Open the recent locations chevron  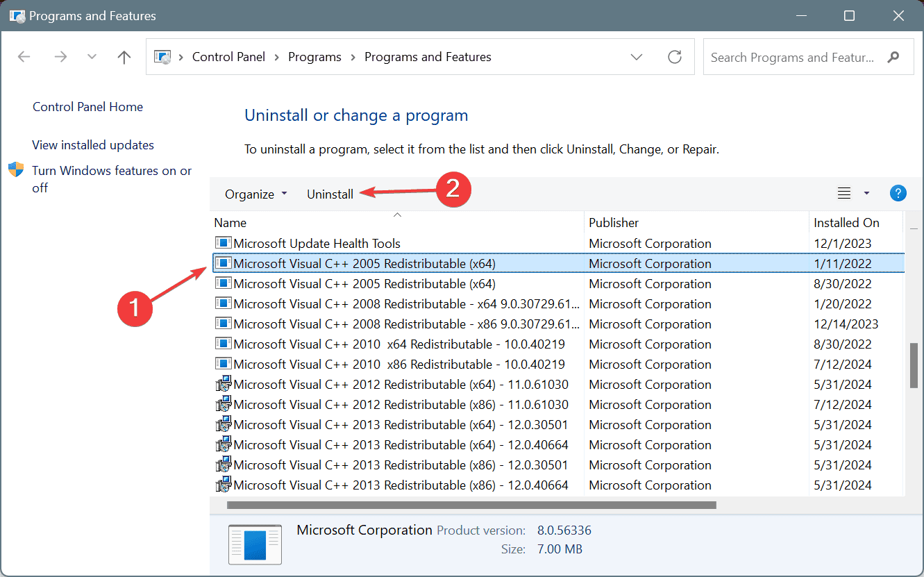coord(92,57)
